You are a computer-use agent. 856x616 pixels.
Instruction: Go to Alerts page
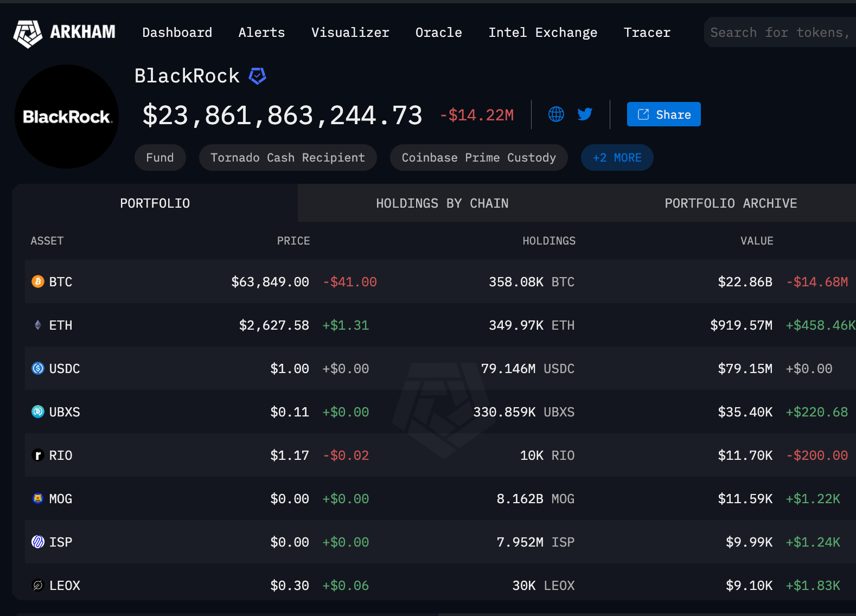[x=261, y=33]
